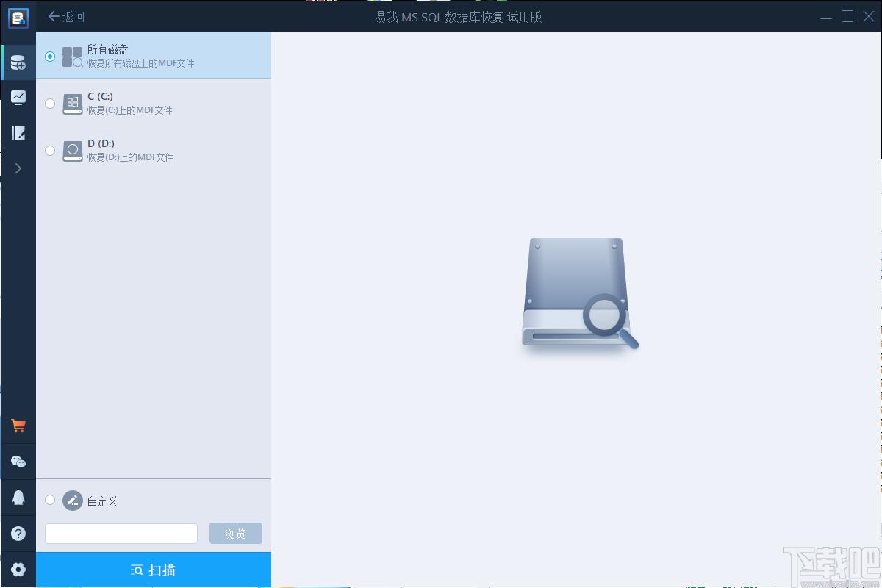The image size is (882, 588).
Task: Open the settings gear icon
Action: click(18, 570)
